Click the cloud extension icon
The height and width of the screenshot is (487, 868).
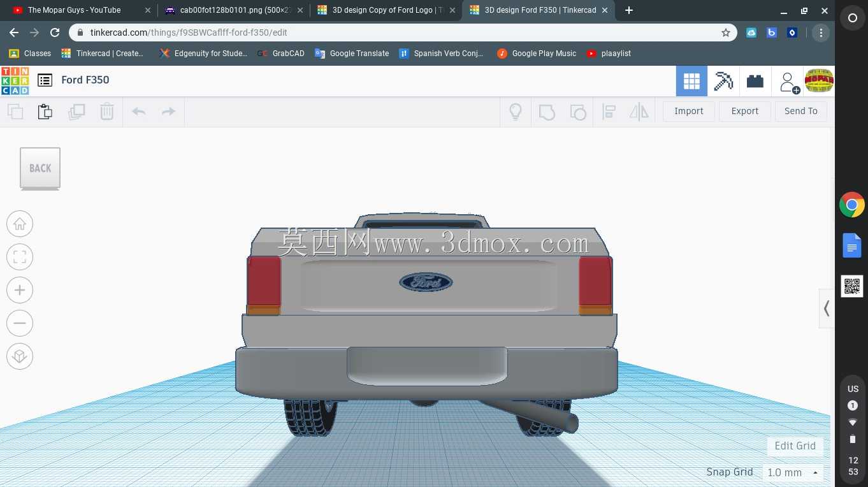pyautogui.click(x=751, y=33)
